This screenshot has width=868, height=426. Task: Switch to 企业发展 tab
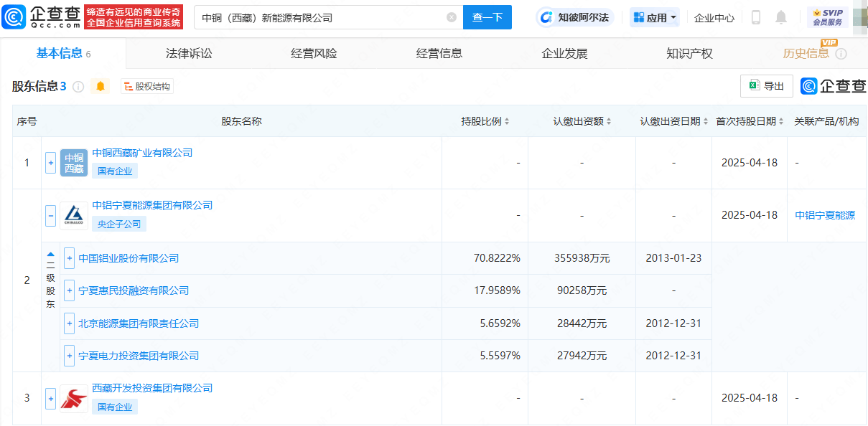(564, 53)
